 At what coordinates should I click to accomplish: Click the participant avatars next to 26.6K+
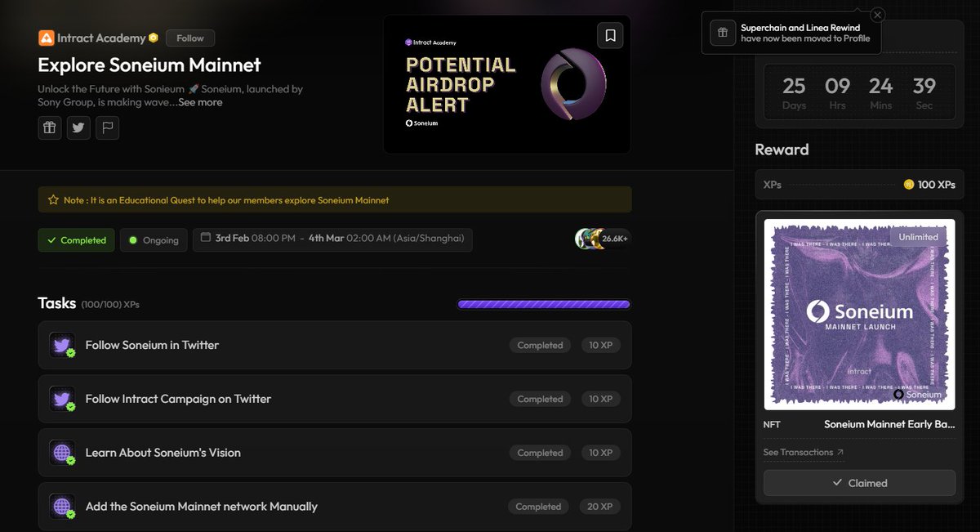[588, 239]
